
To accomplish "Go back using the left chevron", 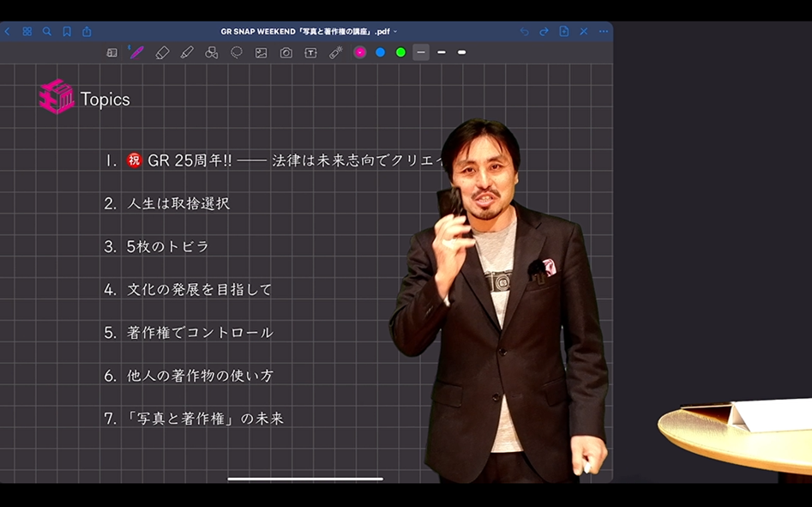I will tap(7, 32).
